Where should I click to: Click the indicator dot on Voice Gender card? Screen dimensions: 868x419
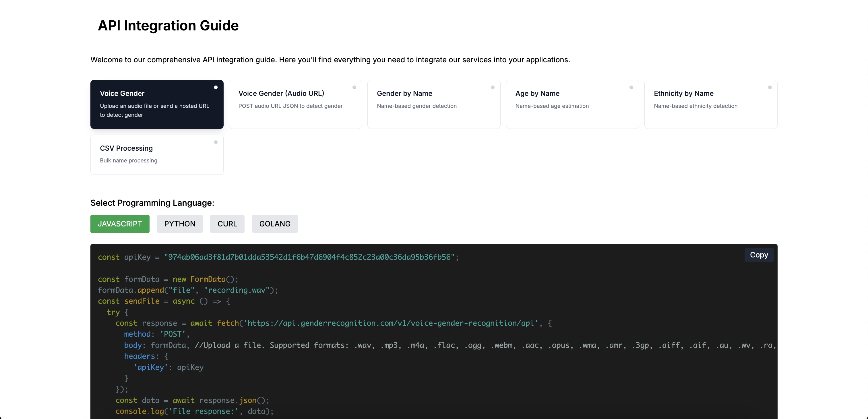216,88
